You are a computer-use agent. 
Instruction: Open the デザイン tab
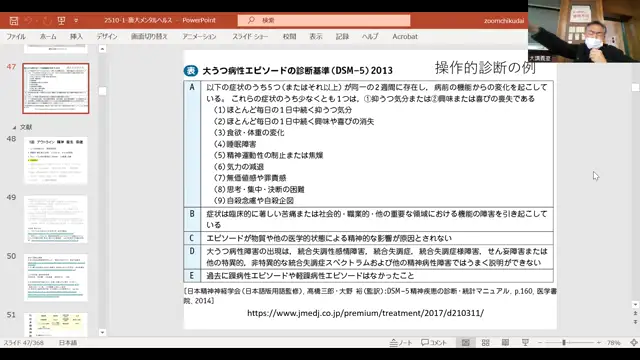107,36
